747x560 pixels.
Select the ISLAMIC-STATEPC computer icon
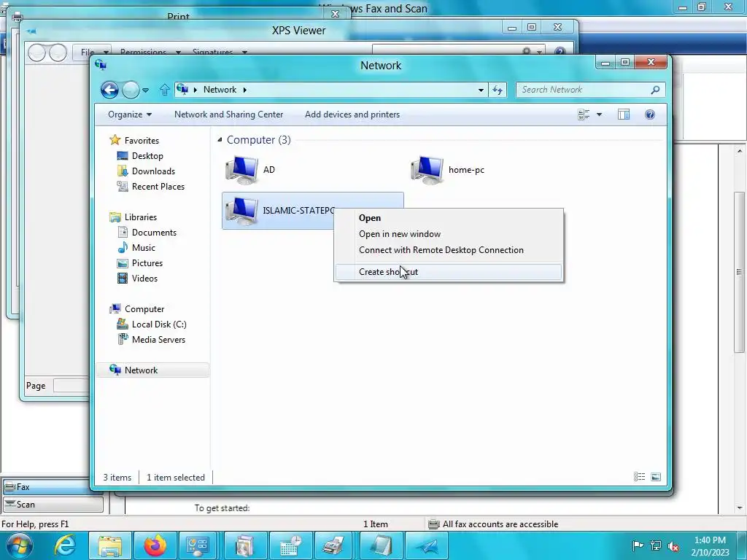[x=242, y=211]
